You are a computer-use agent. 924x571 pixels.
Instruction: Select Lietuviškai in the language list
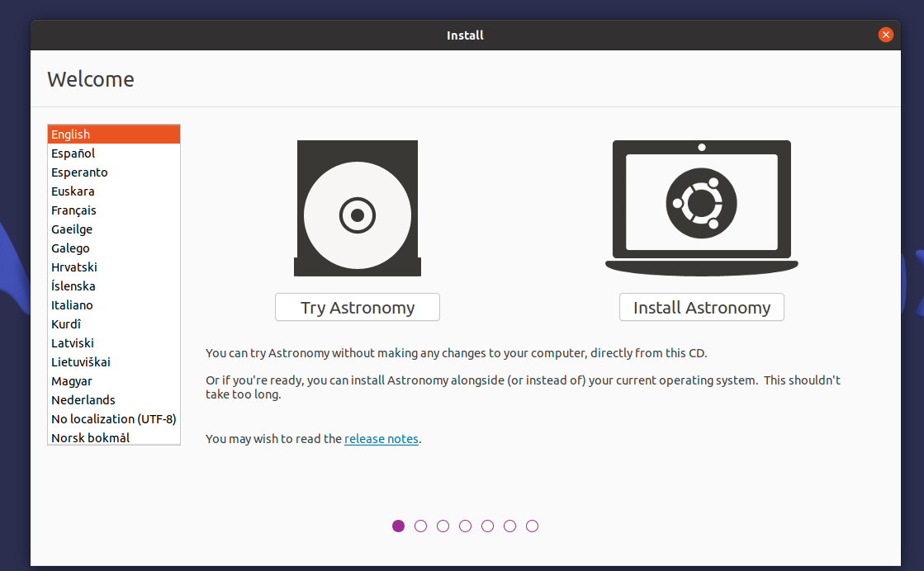pos(114,362)
